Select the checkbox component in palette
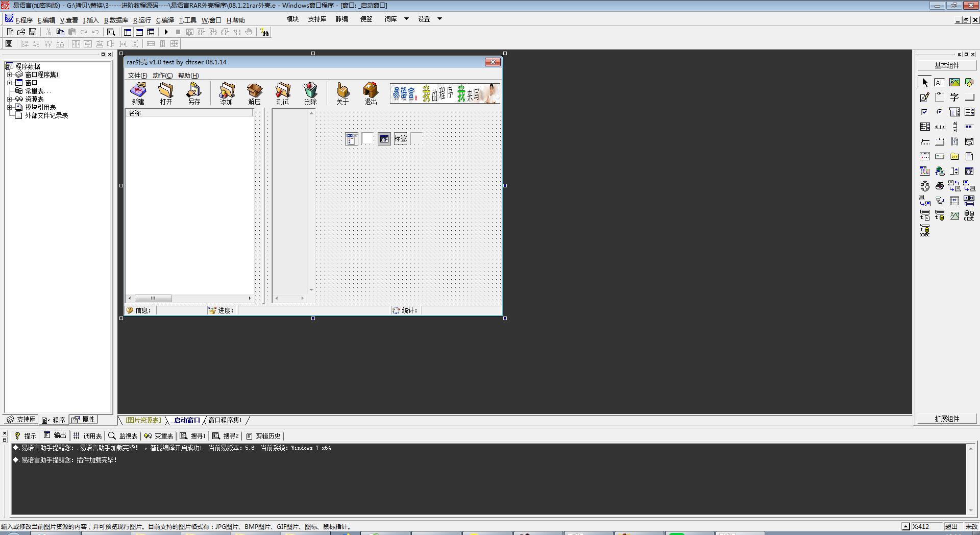Image resolution: width=980 pixels, height=535 pixels. pyautogui.click(x=925, y=112)
